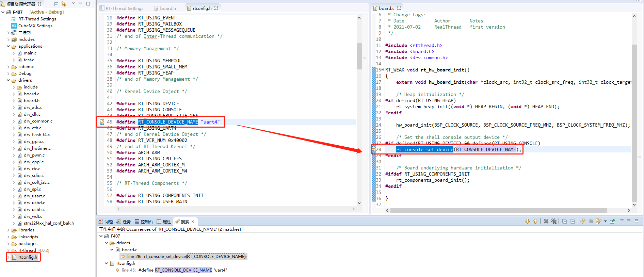Show previous match in search toolbar
The image size is (644, 277).
pyautogui.click(x=535, y=221)
